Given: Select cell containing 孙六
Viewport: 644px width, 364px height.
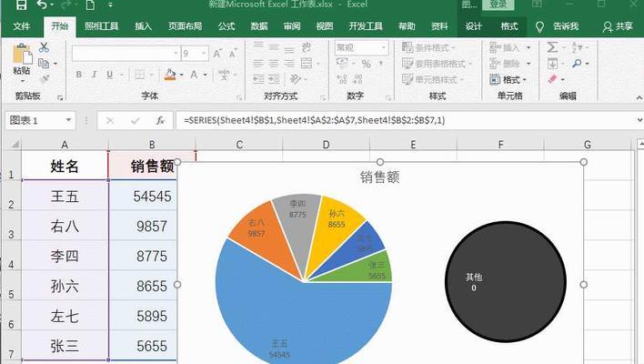Looking at the screenshot, I should pyautogui.click(x=65, y=286).
